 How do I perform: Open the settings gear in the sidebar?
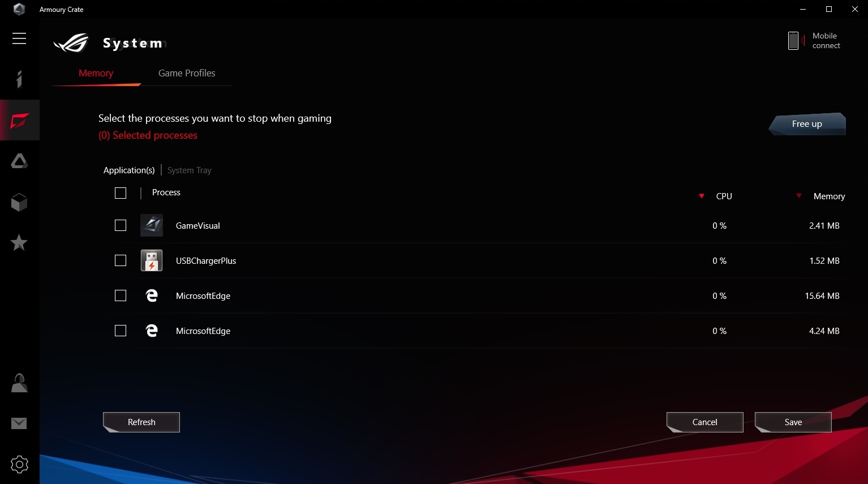(19, 465)
